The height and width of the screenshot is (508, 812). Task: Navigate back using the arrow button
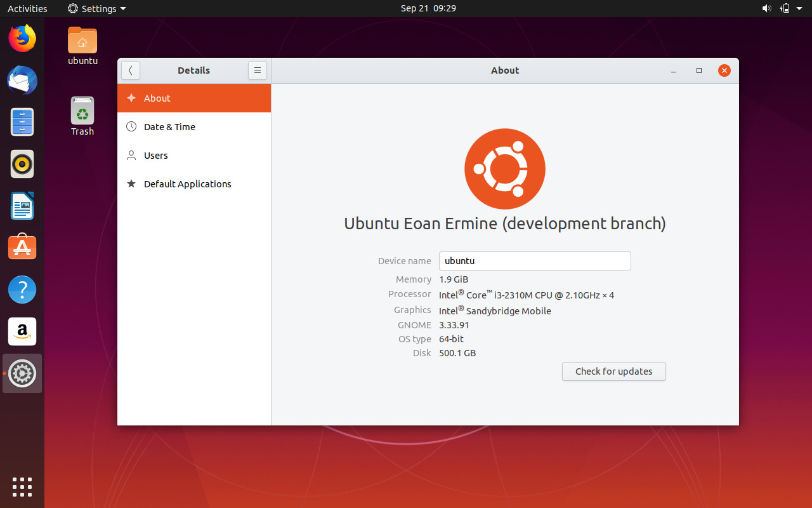(131, 70)
